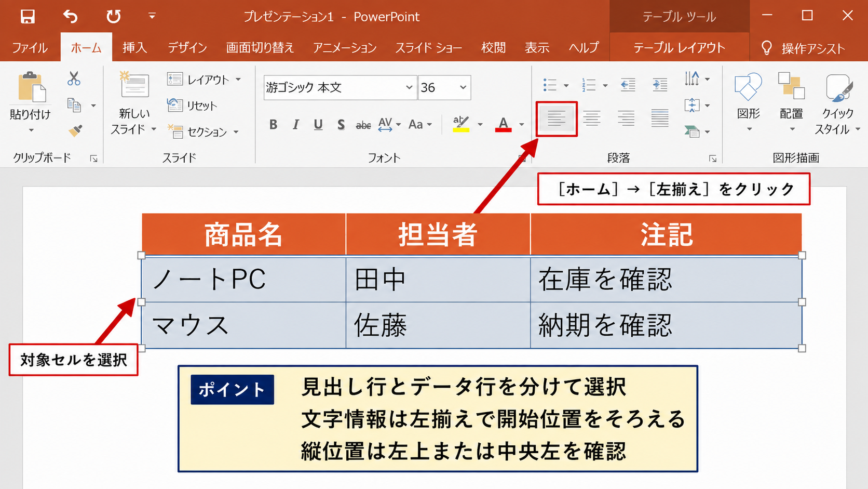The width and height of the screenshot is (868, 489).
Task: Undo the last action
Action: (70, 16)
